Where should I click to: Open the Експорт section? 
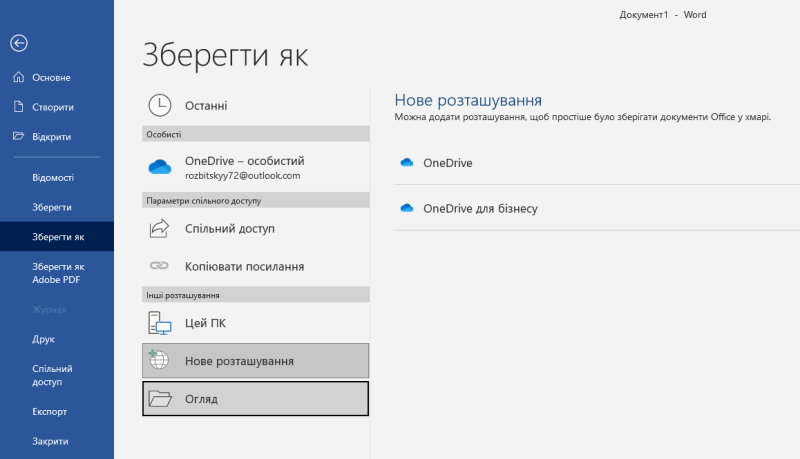50,411
